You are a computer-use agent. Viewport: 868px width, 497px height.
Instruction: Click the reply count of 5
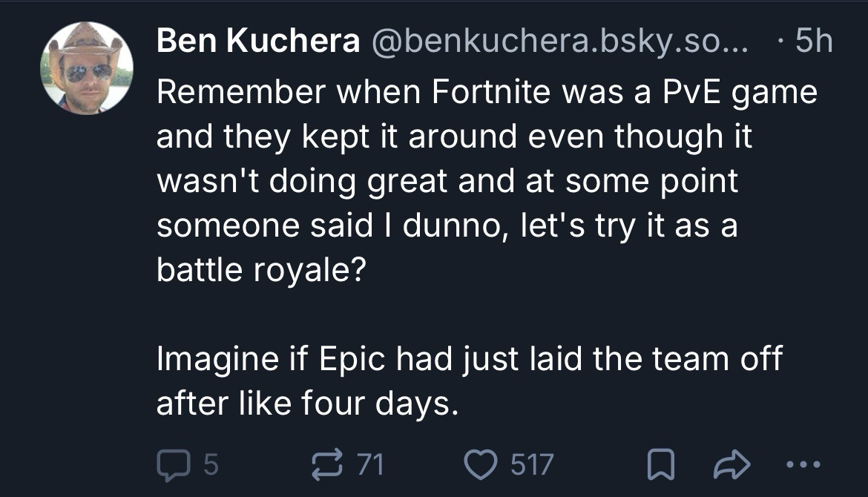coord(210,465)
